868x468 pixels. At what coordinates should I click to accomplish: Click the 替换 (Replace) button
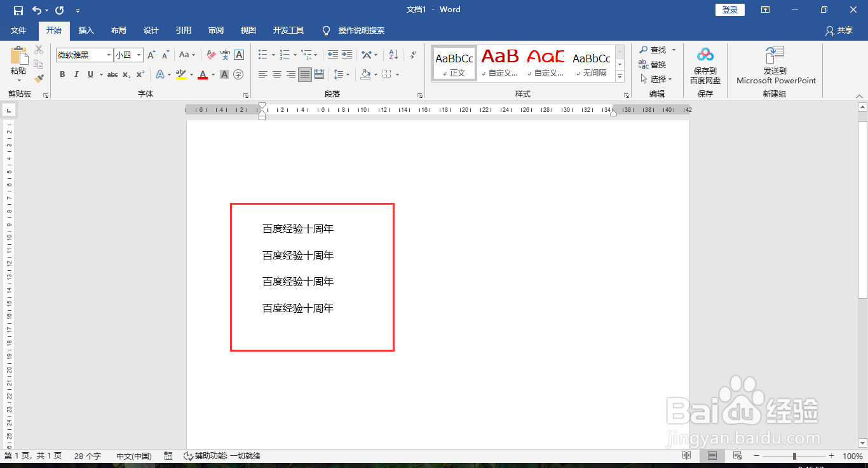pos(653,64)
